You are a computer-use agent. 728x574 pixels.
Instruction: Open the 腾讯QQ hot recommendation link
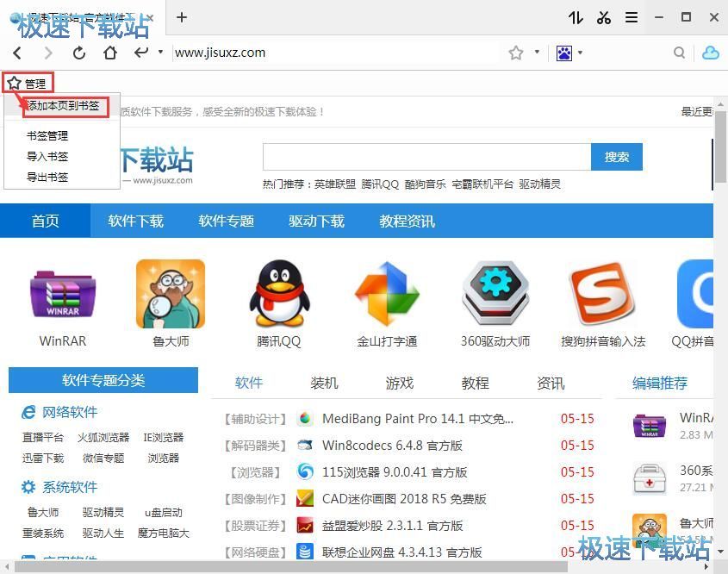(380, 184)
